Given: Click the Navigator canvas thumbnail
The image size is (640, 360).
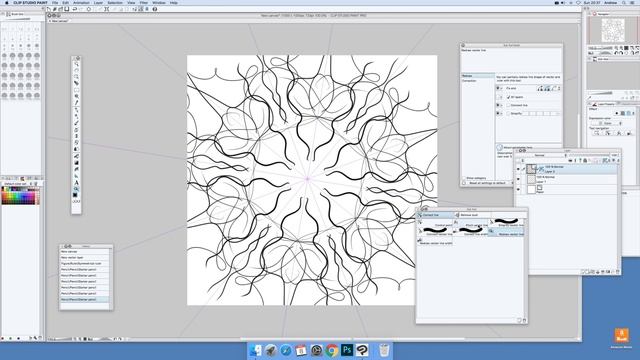Looking at the screenshot, I should pos(612,31).
